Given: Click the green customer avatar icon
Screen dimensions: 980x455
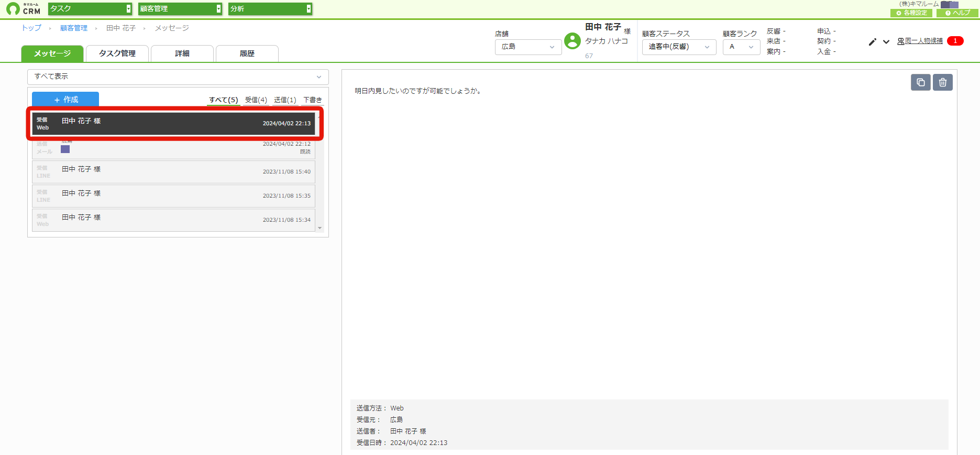Looking at the screenshot, I should pos(572,41).
